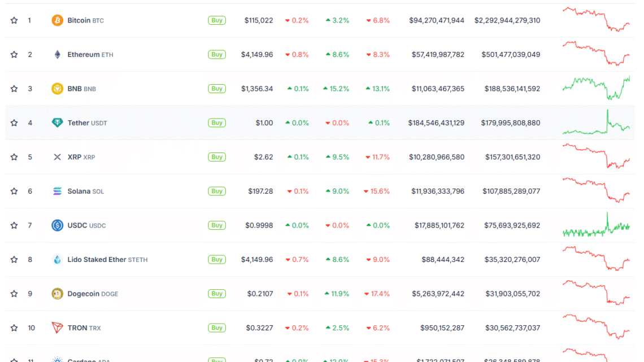
Task: Select the TRON TRX logo icon
Action: coord(56,328)
